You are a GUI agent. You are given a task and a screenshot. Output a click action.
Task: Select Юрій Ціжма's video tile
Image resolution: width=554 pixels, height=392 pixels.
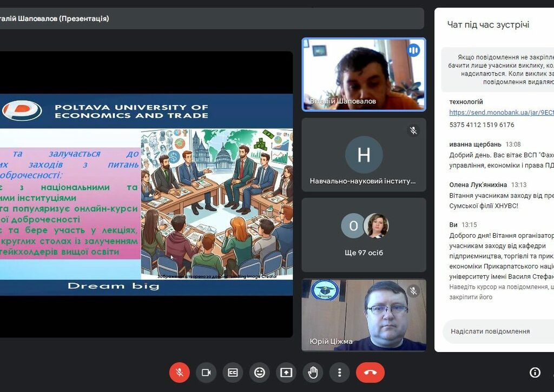tap(364, 315)
